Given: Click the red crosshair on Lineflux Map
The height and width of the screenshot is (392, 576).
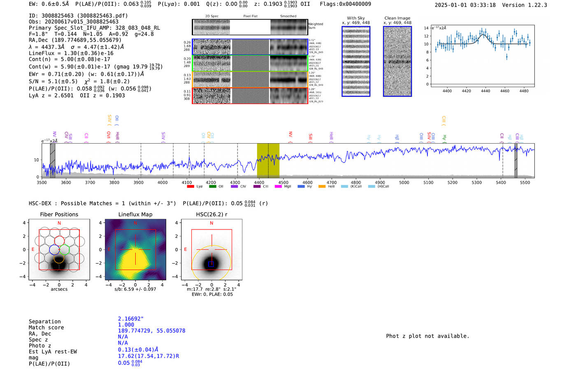Looking at the screenshot, I should [x=135, y=249].
